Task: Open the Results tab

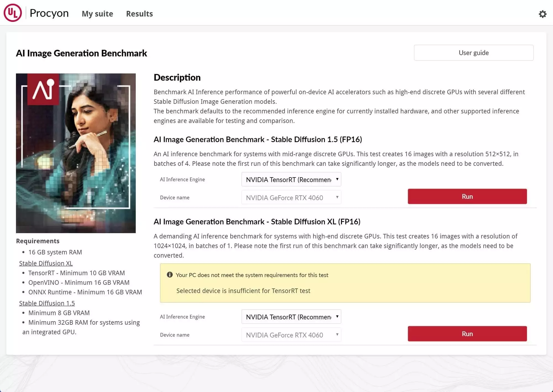Action: tap(139, 14)
